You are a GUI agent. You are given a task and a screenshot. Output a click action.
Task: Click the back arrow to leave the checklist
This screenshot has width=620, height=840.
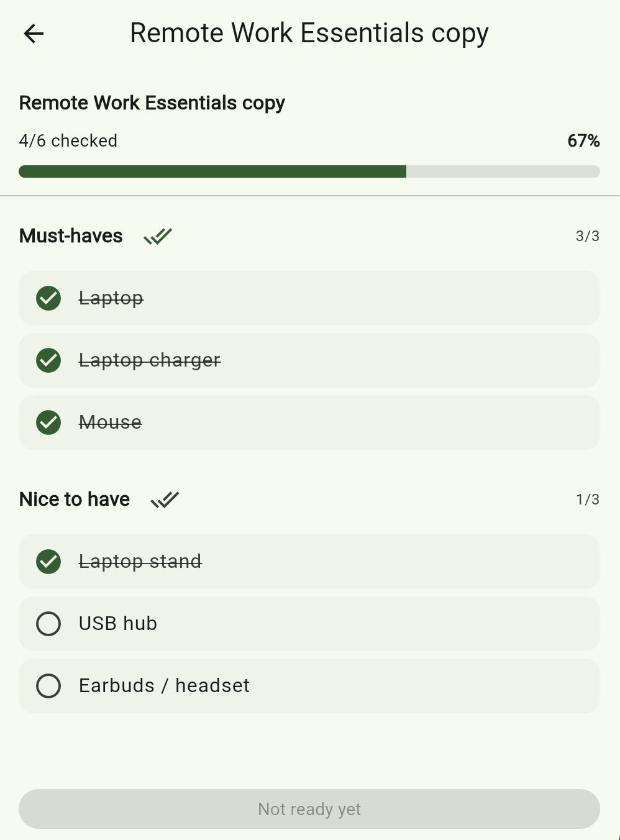point(34,34)
